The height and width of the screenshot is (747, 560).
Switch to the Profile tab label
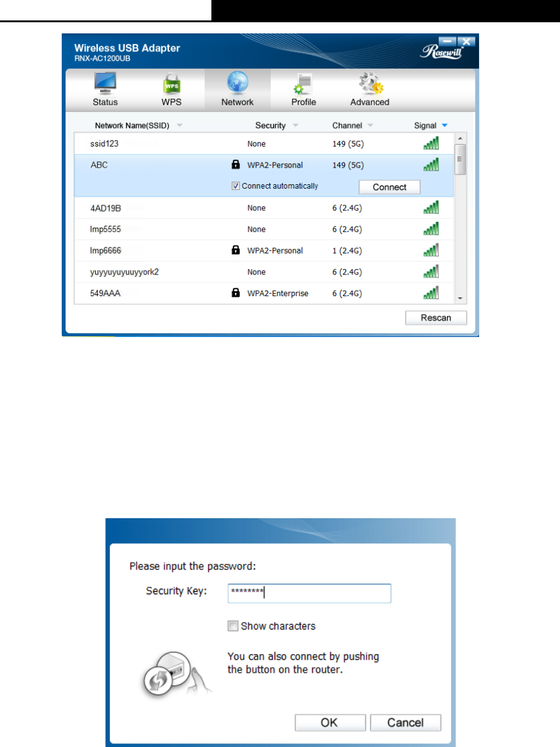click(x=303, y=102)
